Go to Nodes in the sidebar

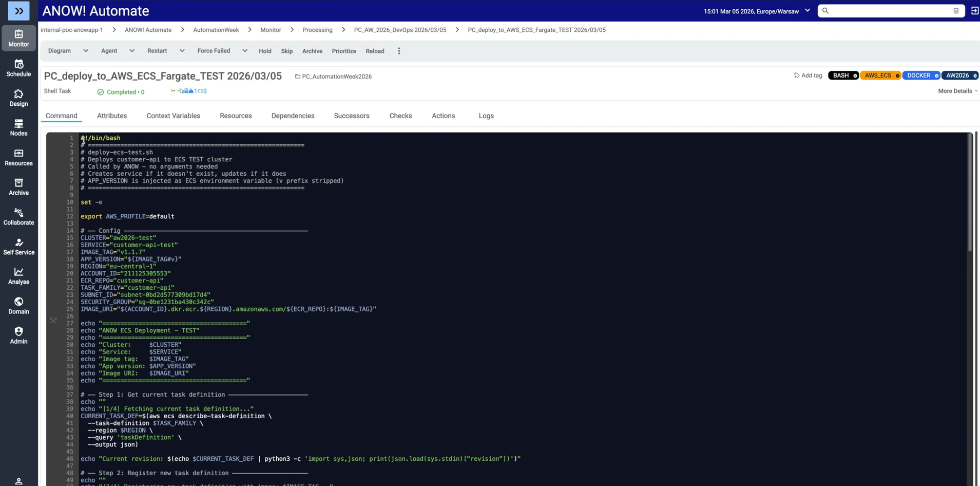[x=18, y=127]
